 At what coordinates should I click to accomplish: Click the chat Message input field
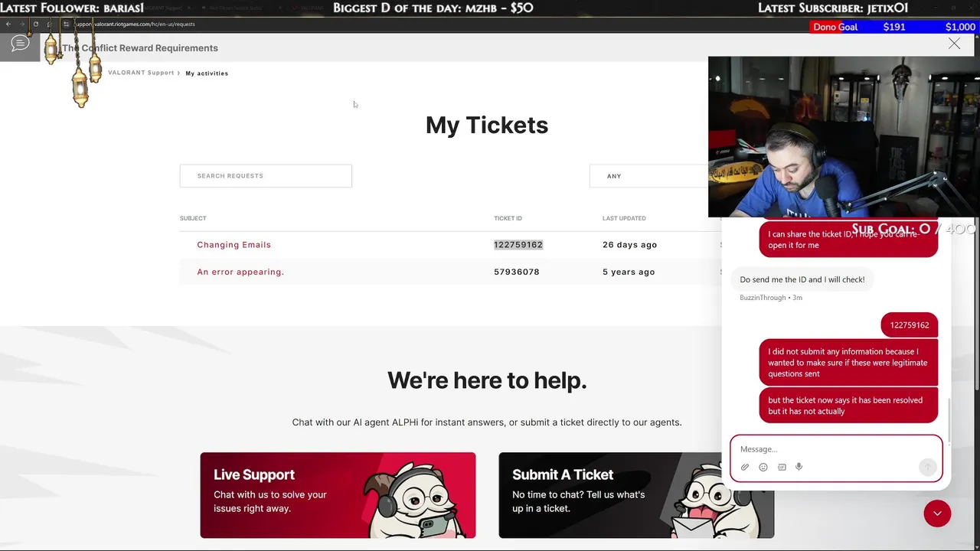(x=836, y=449)
